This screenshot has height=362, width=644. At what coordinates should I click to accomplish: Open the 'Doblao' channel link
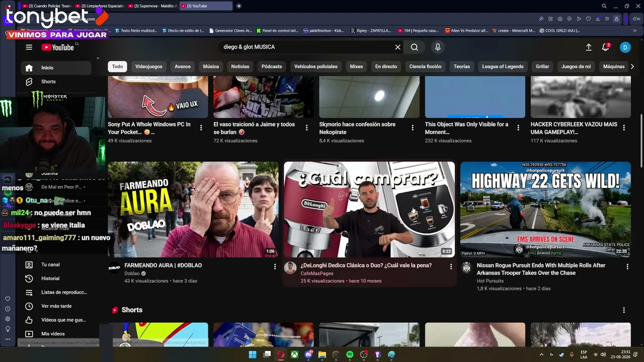coord(132,274)
